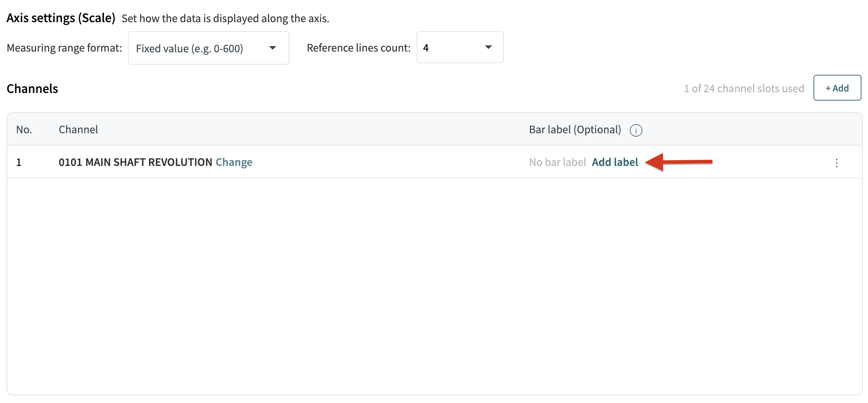
Task: Open the three-dot menu for channel 1
Action: tap(837, 163)
